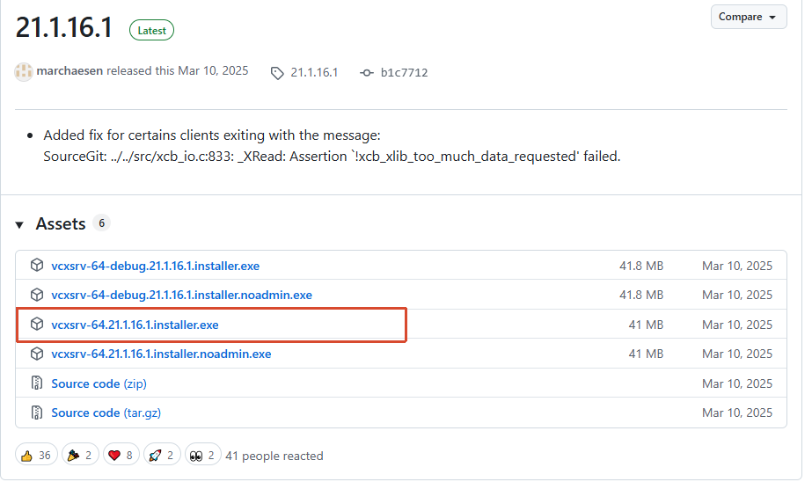812x504 pixels.
Task: Open commit b1c7712 link
Action: click(404, 72)
